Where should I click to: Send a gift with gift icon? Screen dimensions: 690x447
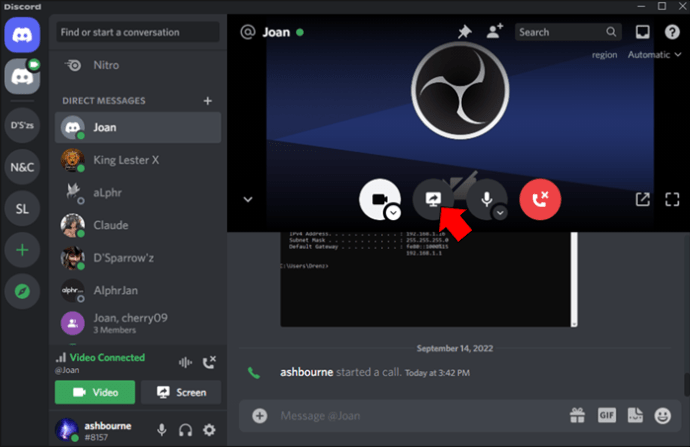(577, 415)
